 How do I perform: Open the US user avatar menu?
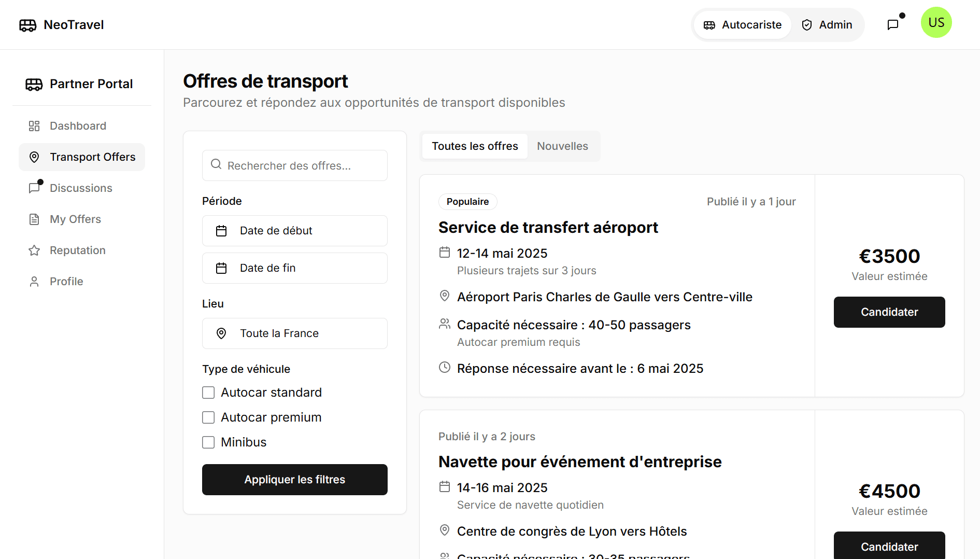(x=936, y=22)
